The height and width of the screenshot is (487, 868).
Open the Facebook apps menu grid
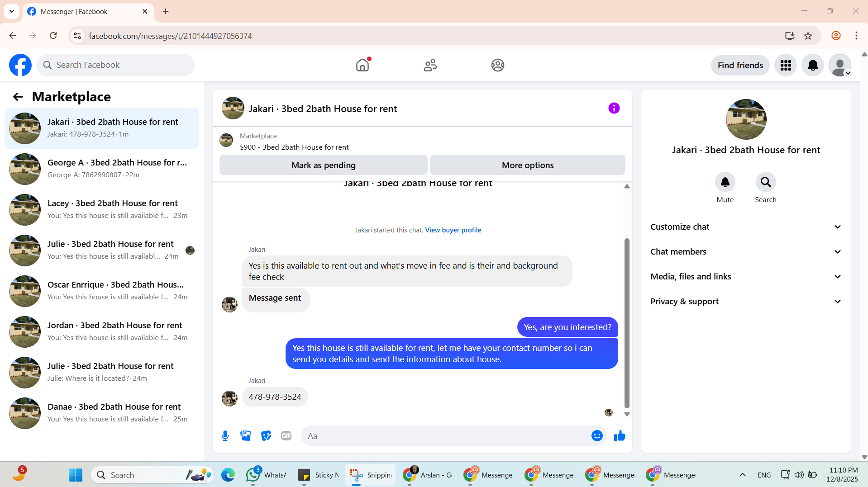(786, 66)
